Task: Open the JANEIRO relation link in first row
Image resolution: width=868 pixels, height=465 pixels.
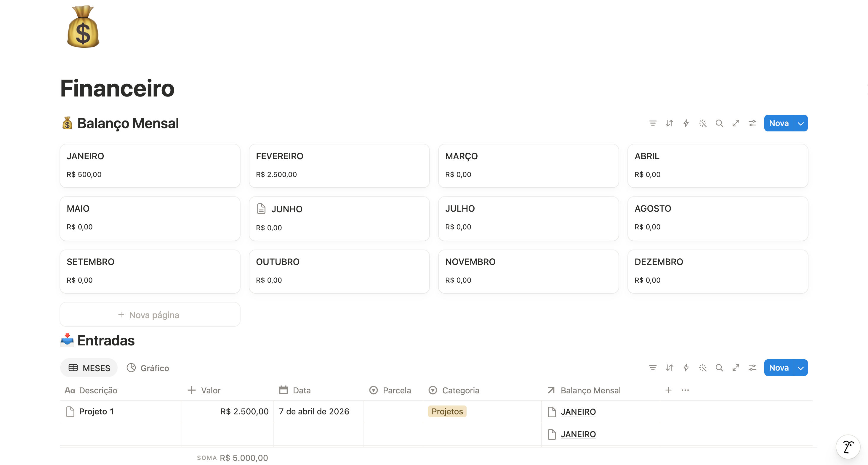Action: click(578, 412)
